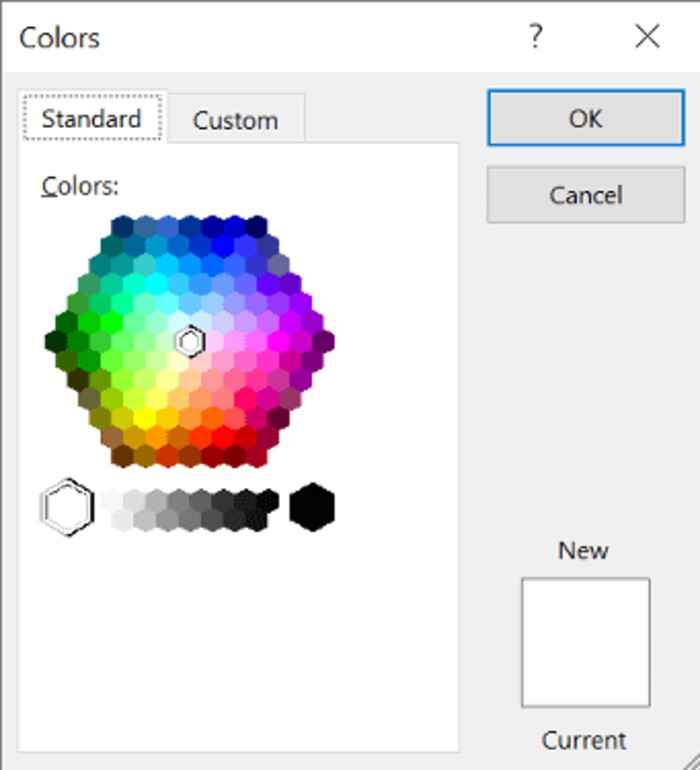Select the Standard tab
700x770 pixels.
point(91,119)
